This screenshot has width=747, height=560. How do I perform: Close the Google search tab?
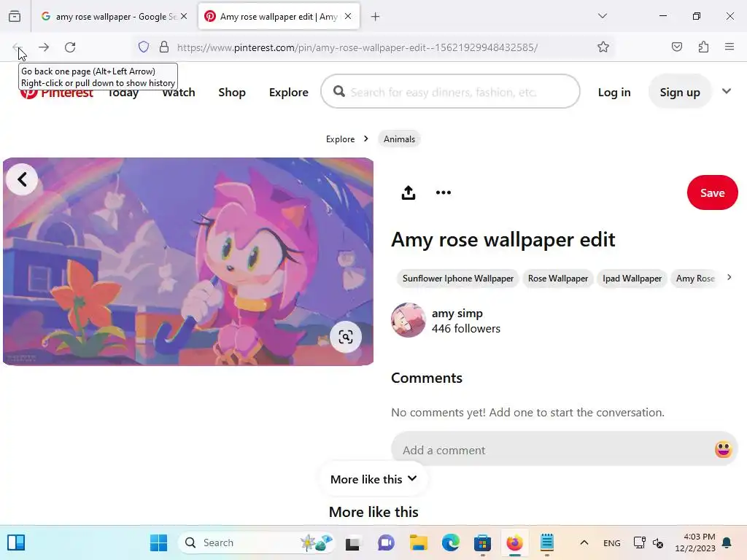(x=184, y=16)
